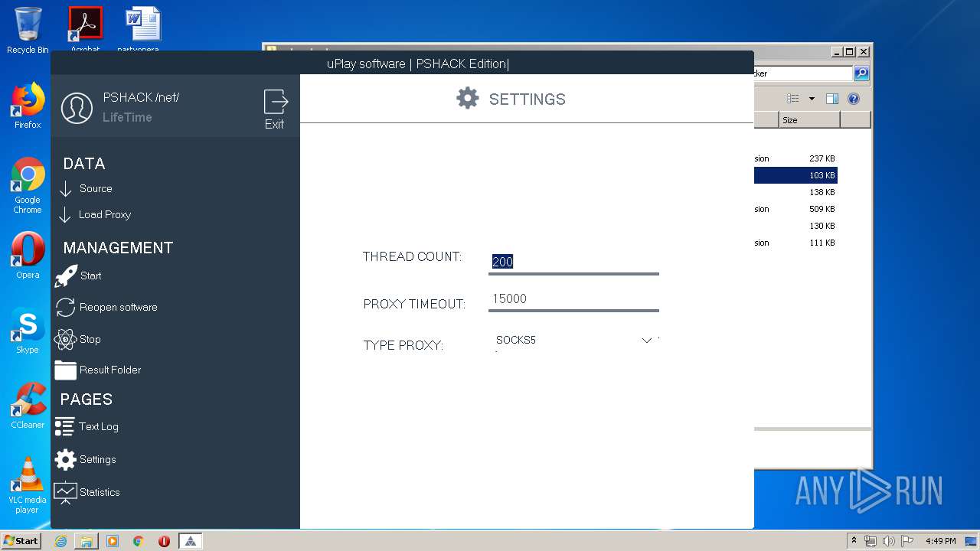Image resolution: width=980 pixels, height=551 pixels.
Task: Click the Explorer search box
Action: [803, 73]
